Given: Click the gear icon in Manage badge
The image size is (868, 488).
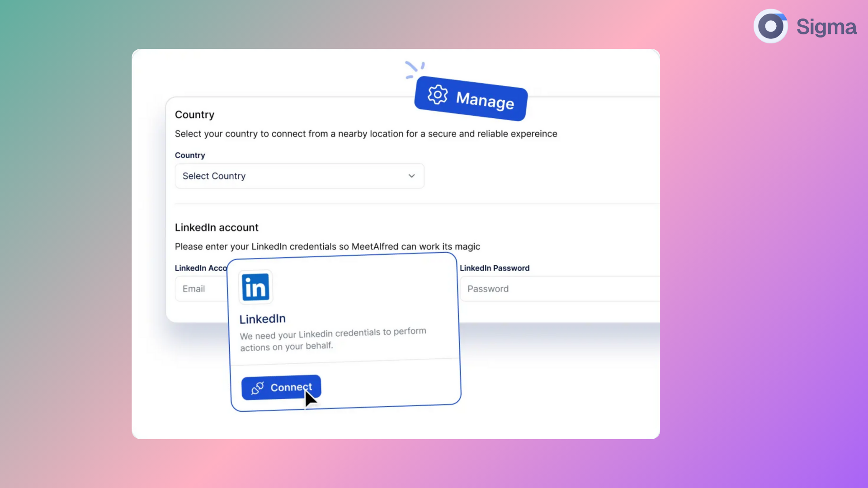Looking at the screenshot, I should [438, 95].
